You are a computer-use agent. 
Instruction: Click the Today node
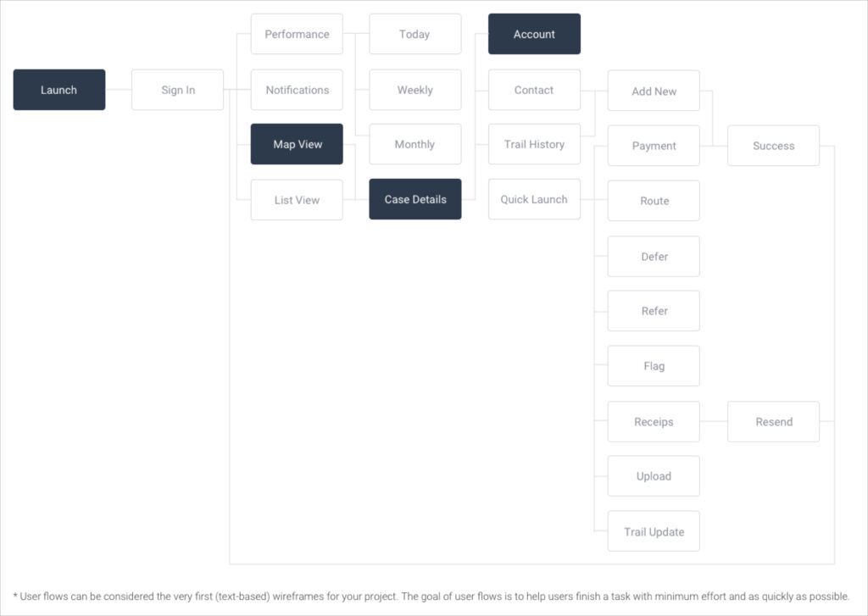pyautogui.click(x=415, y=35)
